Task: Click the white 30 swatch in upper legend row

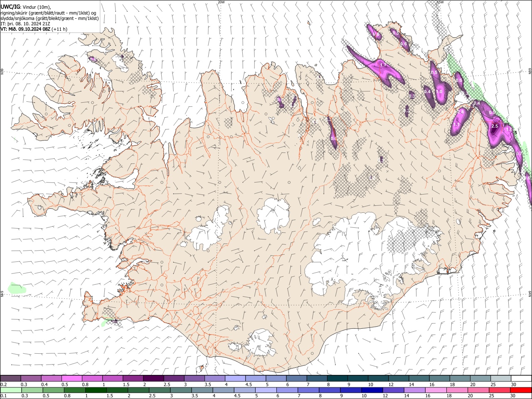Action: [x=521, y=379]
